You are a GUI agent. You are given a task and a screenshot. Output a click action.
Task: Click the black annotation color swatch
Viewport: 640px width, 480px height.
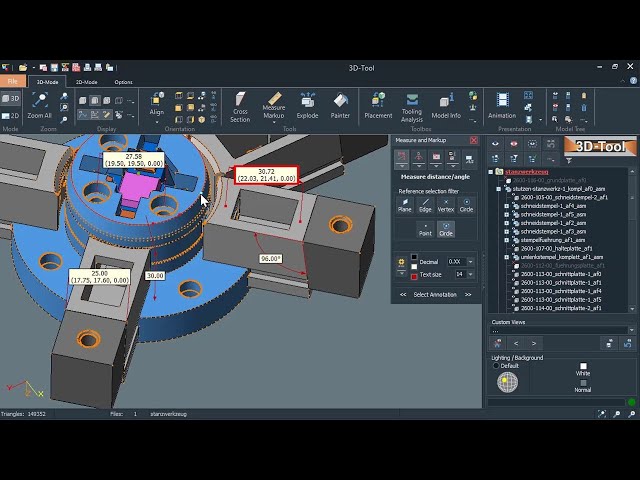(414, 257)
